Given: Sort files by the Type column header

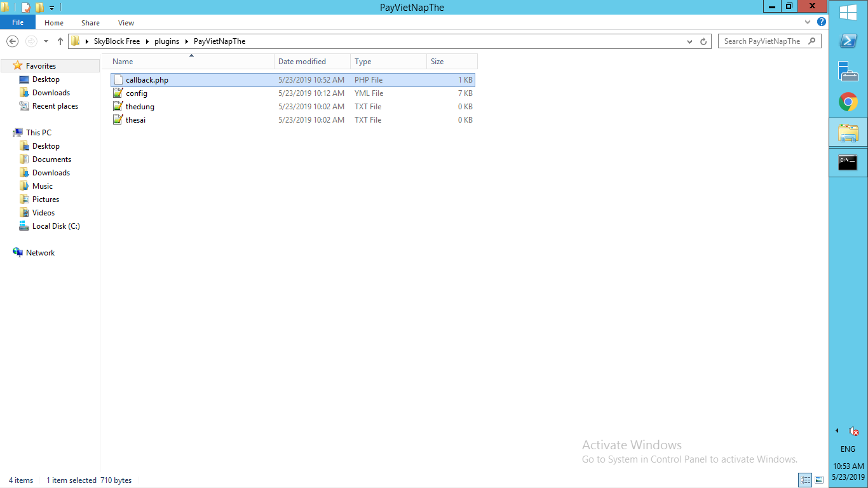Looking at the screenshot, I should pos(389,62).
